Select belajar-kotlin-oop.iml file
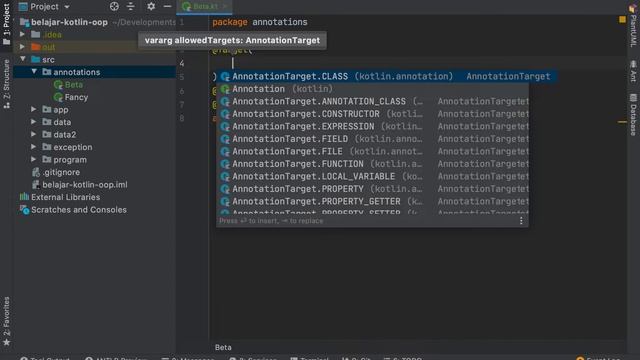The image size is (640, 360). click(85, 184)
